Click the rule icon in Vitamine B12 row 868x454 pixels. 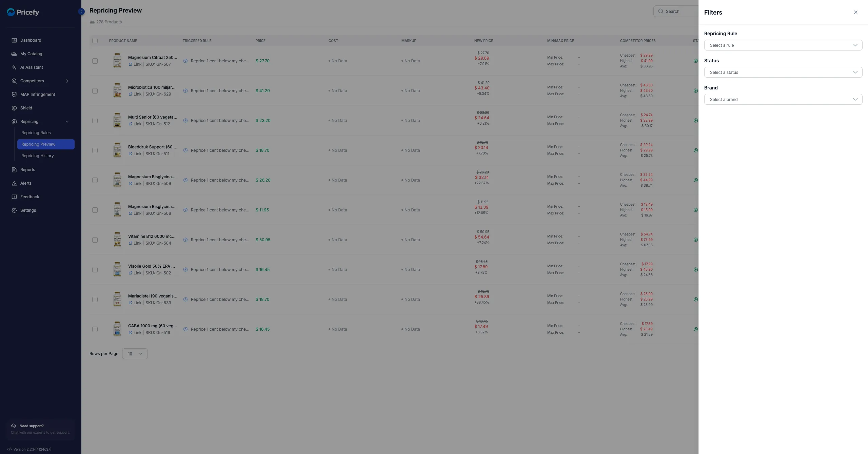point(185,240)
